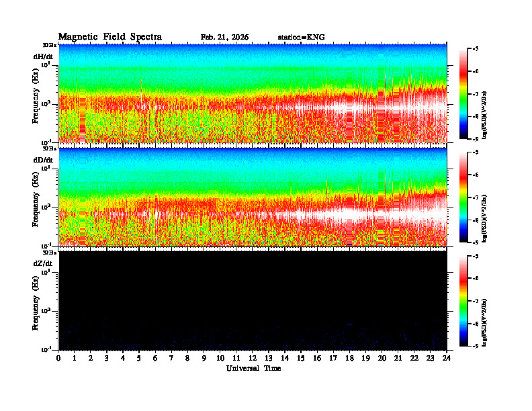Click the 'Magnetic Field Spectra' title
Viewport: 532px width, 411px height.
coord(110,37)
